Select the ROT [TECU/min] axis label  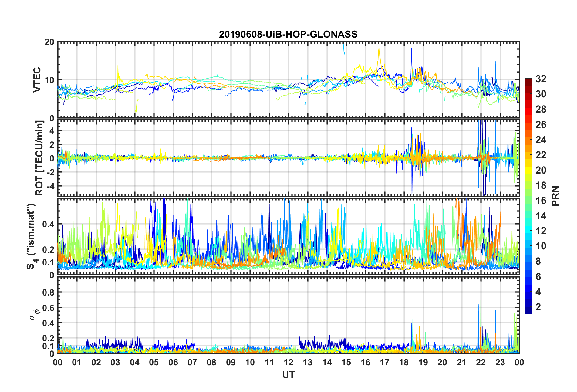pyautogui.click(x=39, y=158)
